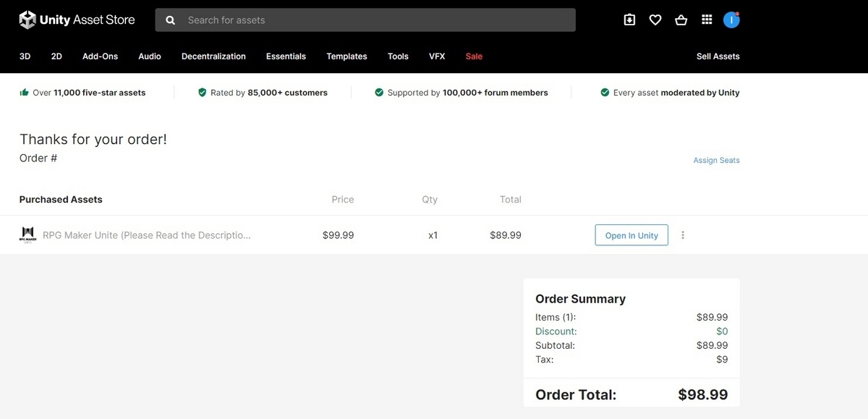Click the Rated by 85,000+ customers shield icon
The height and width of the screenshot is (419, 868).
coord(203,93)
